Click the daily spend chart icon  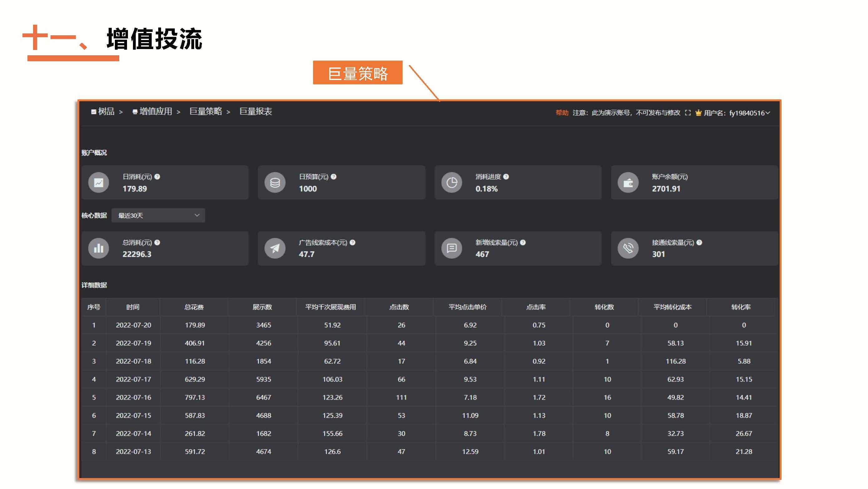pyautogui.click(x=98, y=183)
